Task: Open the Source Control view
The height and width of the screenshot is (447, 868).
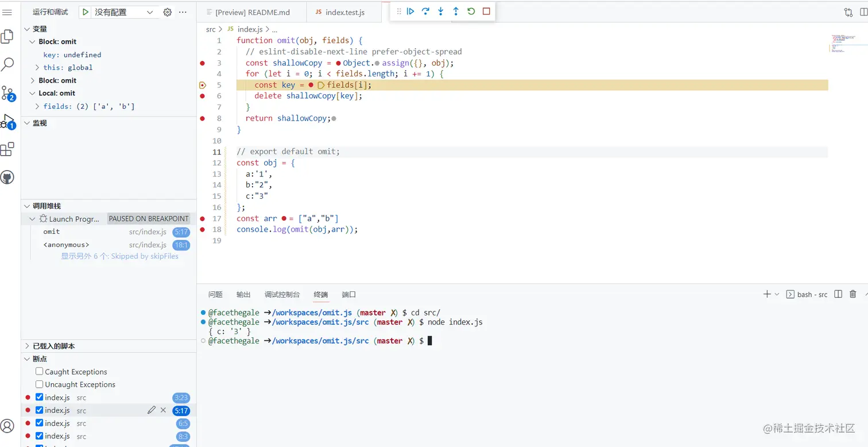Action: [x=8, y=93]
